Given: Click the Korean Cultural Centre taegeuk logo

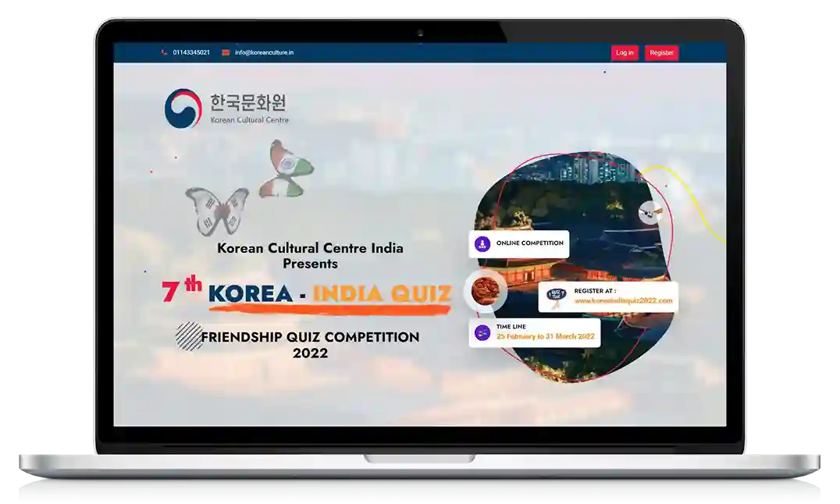Looking at the screenshot, I should [183, 108].
